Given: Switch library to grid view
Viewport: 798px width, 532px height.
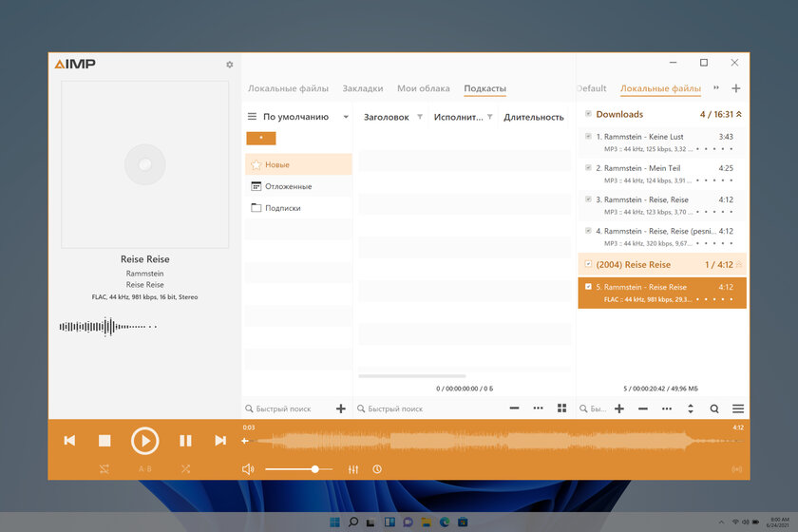Looking at the screenshot, I should tap(561, 408).
